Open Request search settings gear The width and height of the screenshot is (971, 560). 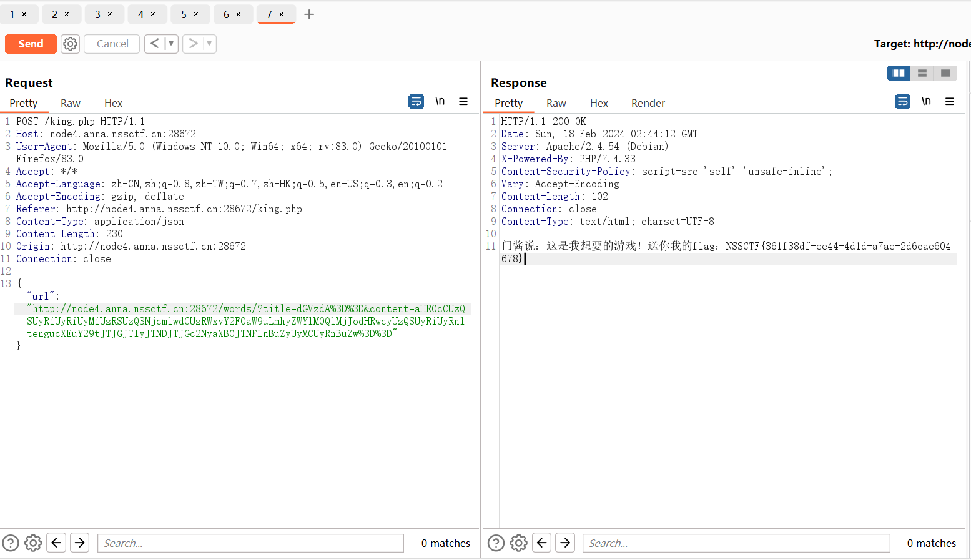coord(33,543)
